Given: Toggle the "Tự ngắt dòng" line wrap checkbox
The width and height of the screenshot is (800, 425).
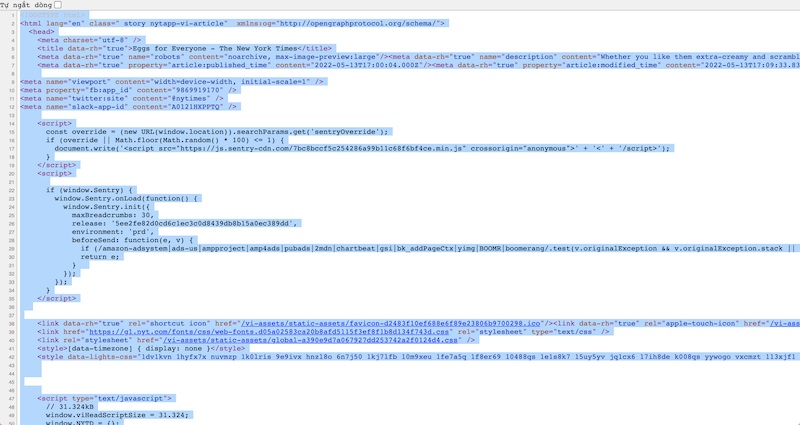Looking at the screenshot, I should pos(57,5).
